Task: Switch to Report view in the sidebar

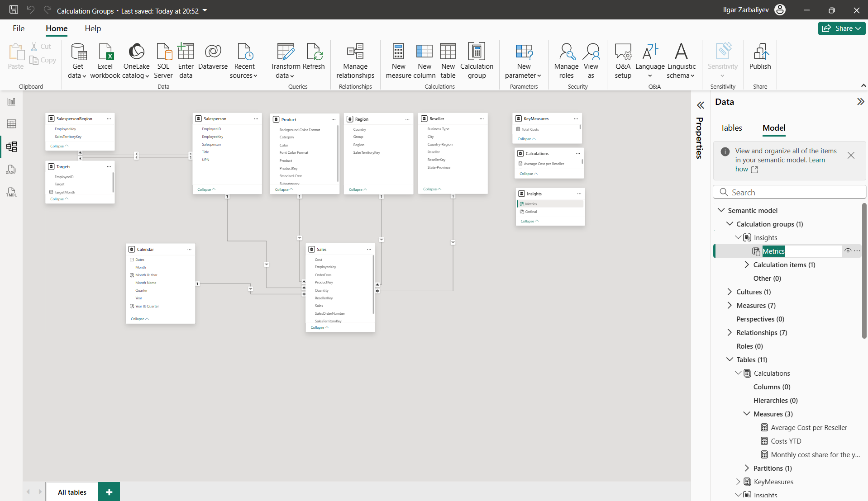Action: pos(11,102)
